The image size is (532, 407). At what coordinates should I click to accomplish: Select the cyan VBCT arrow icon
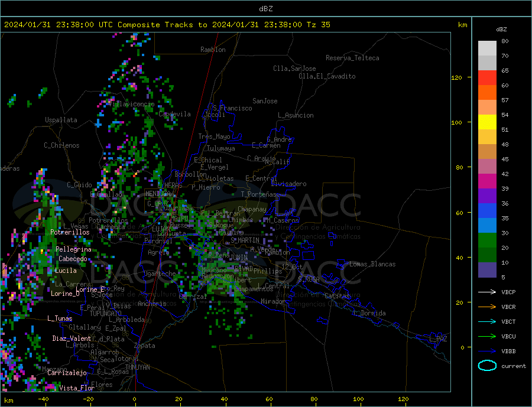[487, 321]
